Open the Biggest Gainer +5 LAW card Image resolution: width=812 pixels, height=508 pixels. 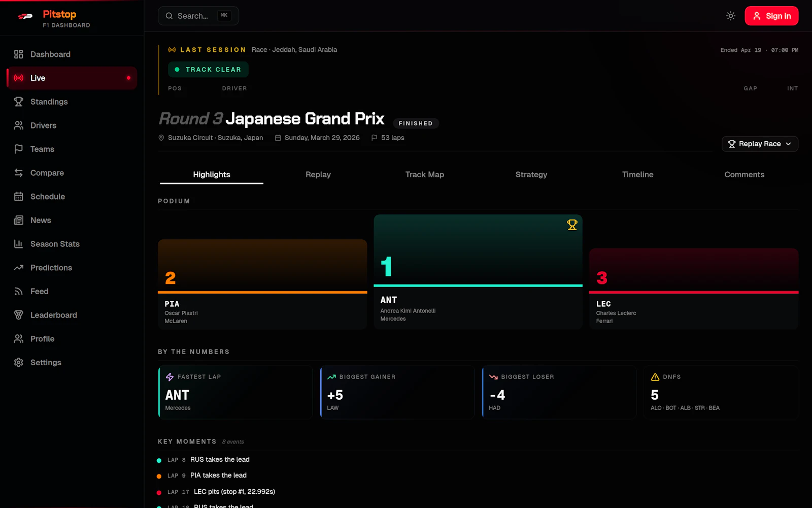click(x=397, y=392)
